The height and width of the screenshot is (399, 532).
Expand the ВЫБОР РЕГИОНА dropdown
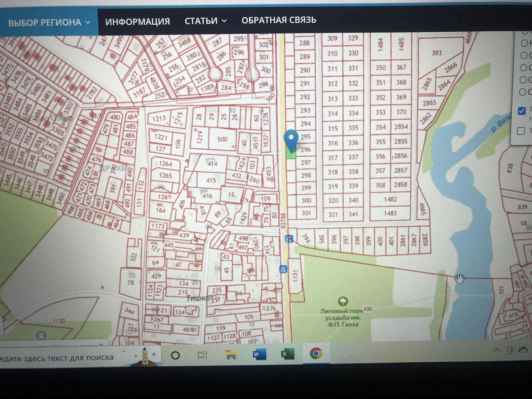click(x=49, y=22)
